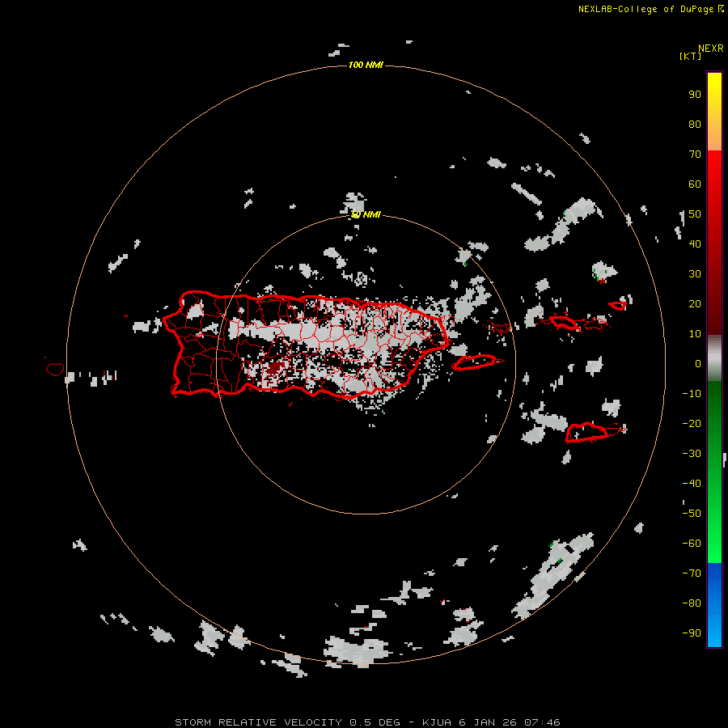728x728 pixels.
Task: Click the -30 knot tick label
Action: tap(692, 454)
